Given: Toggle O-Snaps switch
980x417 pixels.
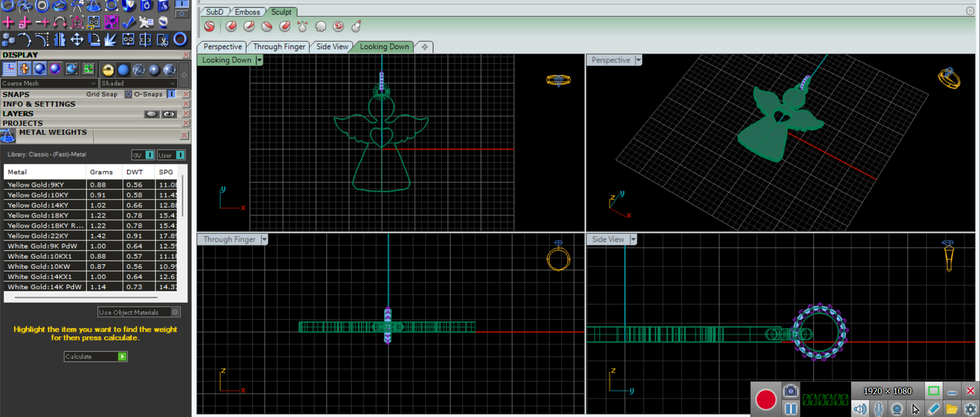Looking at the screenshot, I should click(171, 94).
